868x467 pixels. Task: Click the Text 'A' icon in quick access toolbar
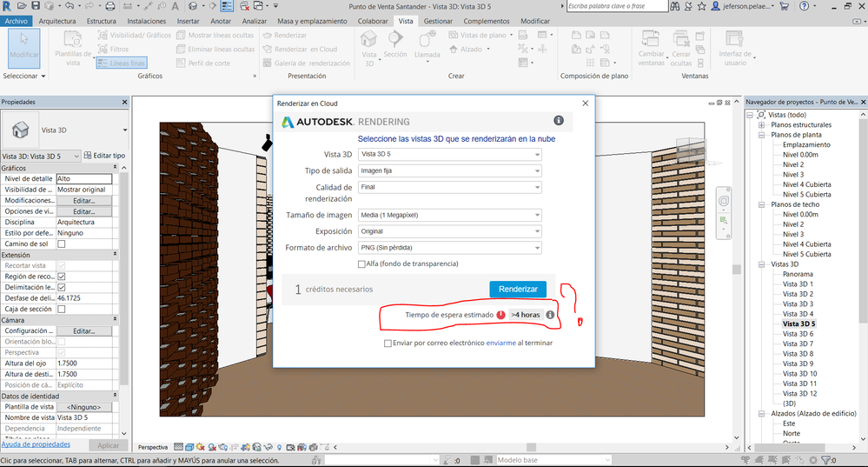click(175, 6)
